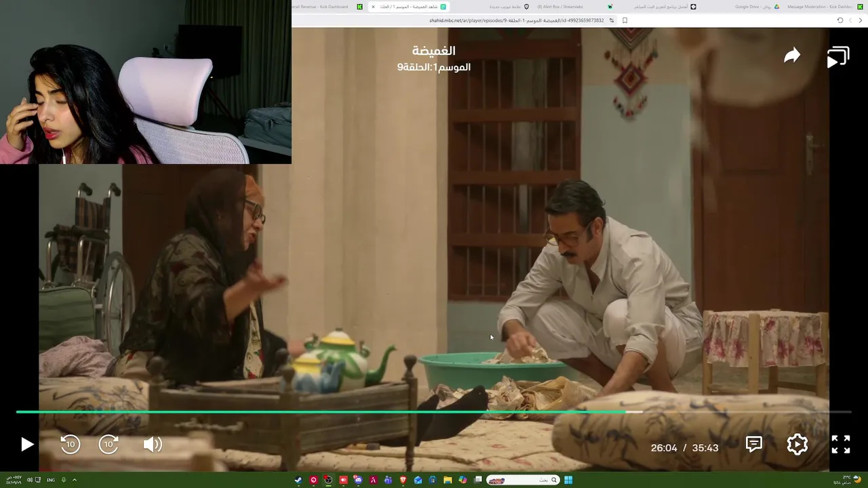Open the Mail app from the taskbar
Screen dimensions: 868x488
[418, 480]
